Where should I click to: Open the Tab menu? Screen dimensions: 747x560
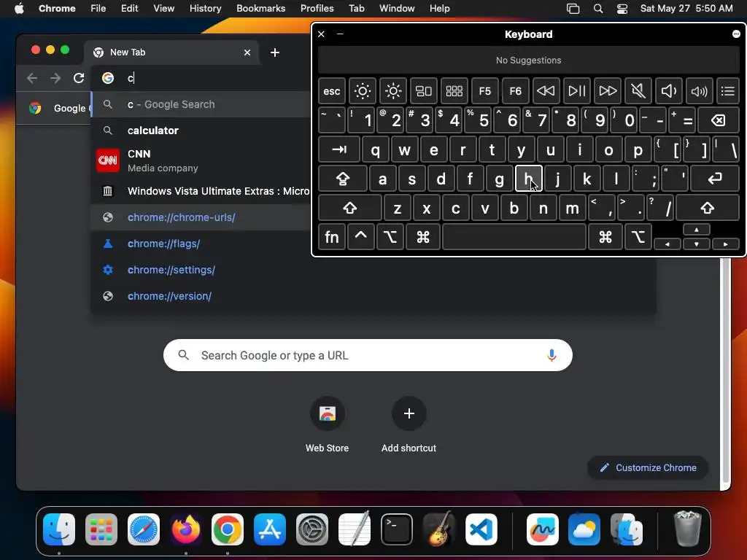point(356,8)
